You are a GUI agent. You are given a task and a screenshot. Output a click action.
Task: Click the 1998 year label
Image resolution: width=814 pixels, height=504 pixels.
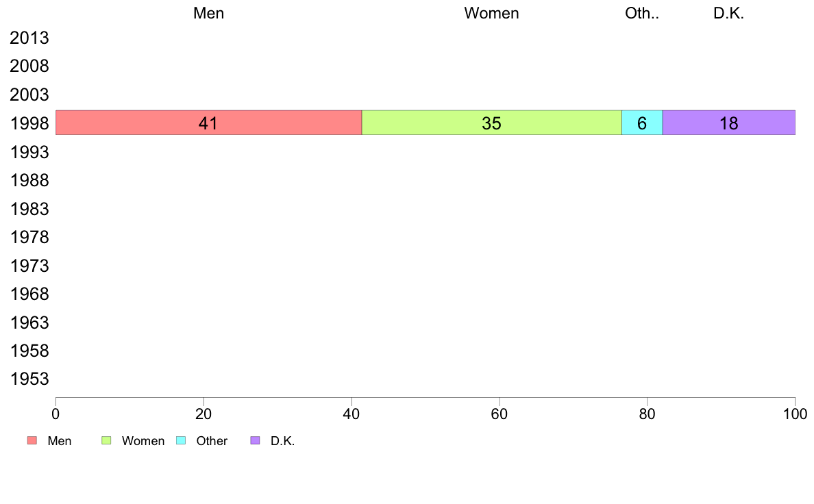pos(29,123)
